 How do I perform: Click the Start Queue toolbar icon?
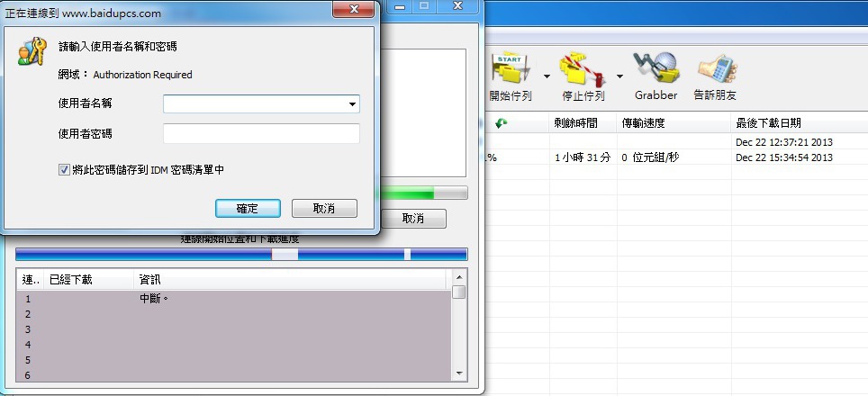tap(511, 68)
